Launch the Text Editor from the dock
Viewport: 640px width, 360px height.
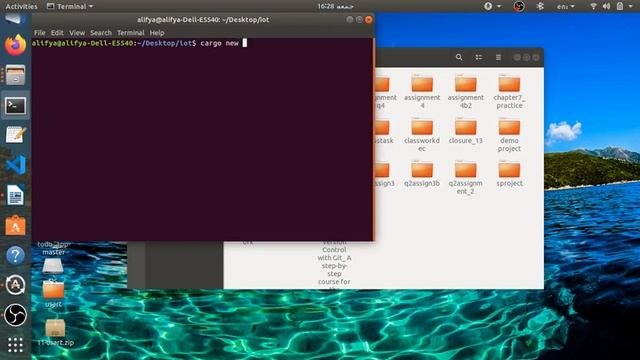(15, 135)
